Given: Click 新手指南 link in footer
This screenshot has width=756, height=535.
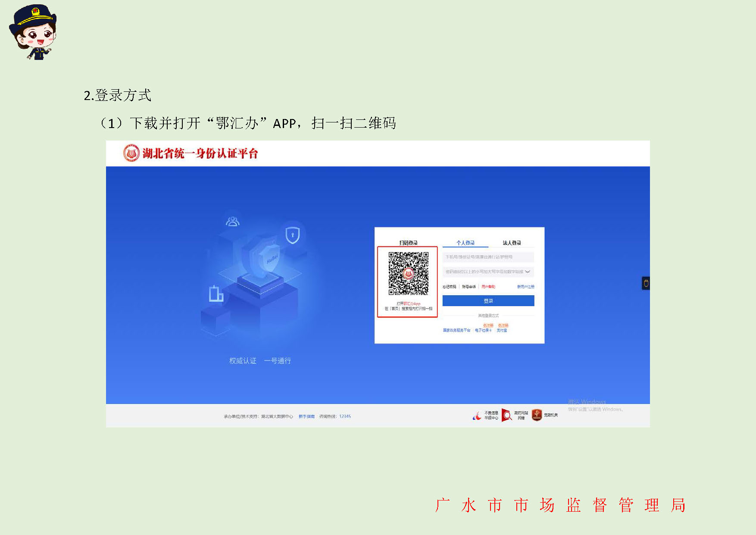Looking at the screenshot, I should coord(306,416).
